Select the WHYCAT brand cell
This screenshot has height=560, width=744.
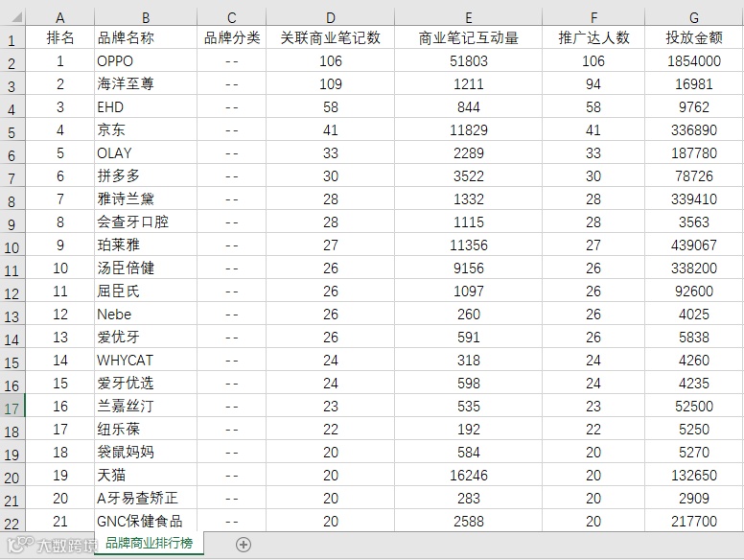tap(146, 361)
